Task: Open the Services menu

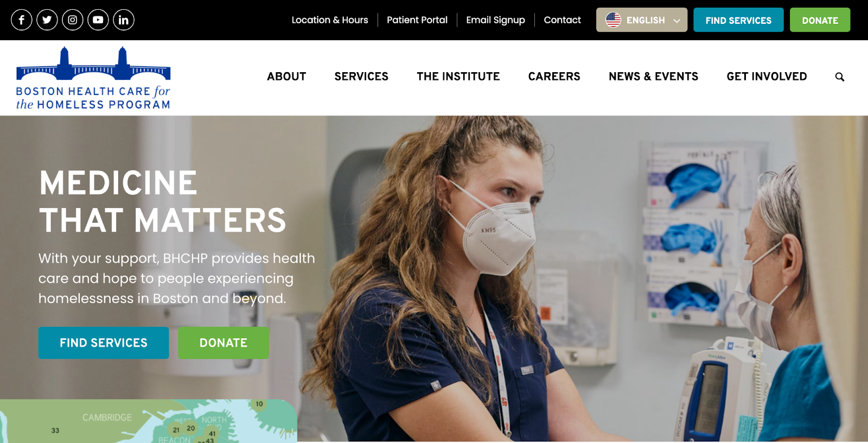Action: pos(361,77)
